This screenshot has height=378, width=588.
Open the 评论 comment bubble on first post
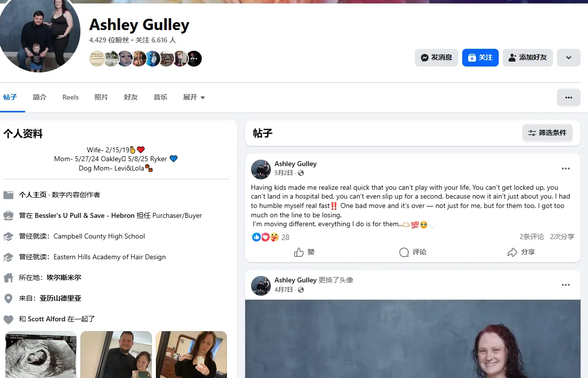[x=404, y=252]
